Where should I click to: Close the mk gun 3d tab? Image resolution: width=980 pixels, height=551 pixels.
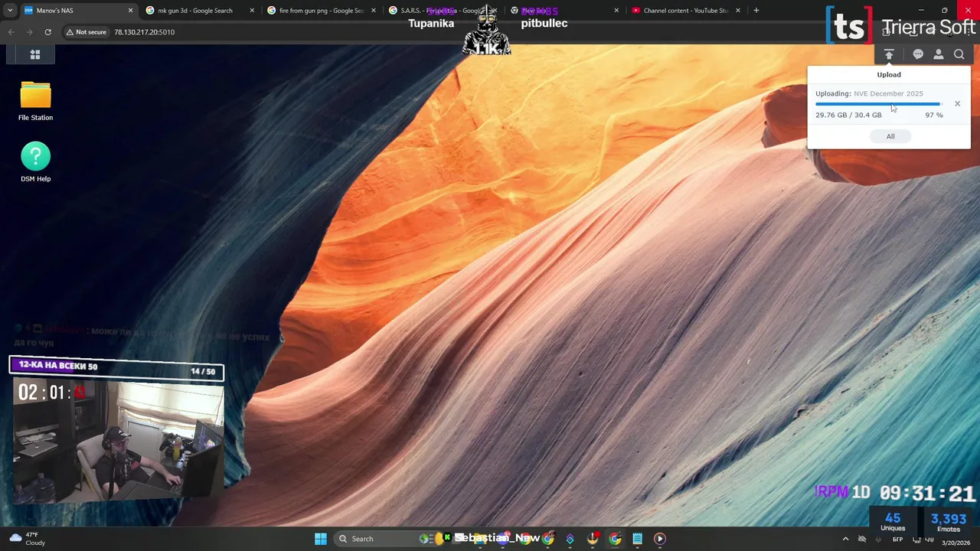pyautogui.click(x=252, y=11)
